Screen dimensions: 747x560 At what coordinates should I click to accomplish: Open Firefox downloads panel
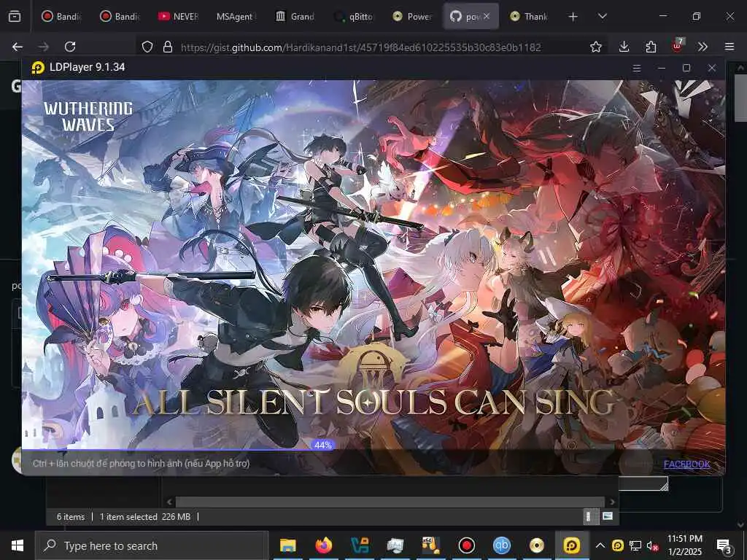click(x=624, y=47)
